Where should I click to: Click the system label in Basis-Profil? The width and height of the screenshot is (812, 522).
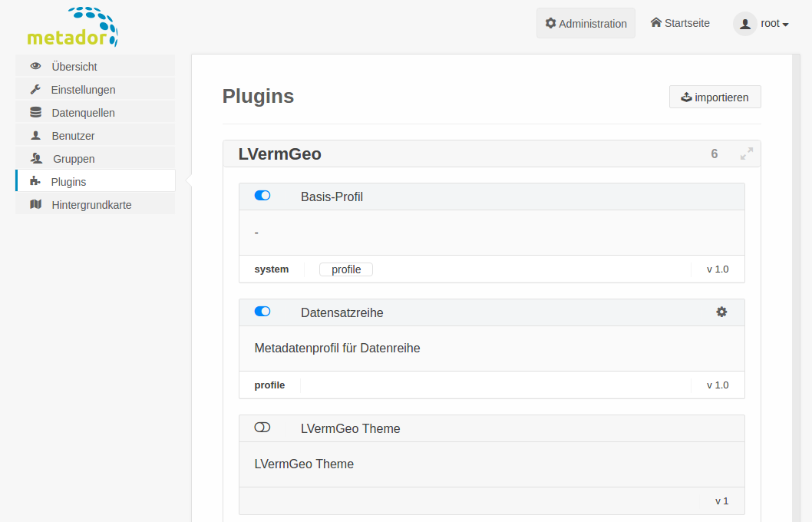pyautogui.click(x=272, y=269)
